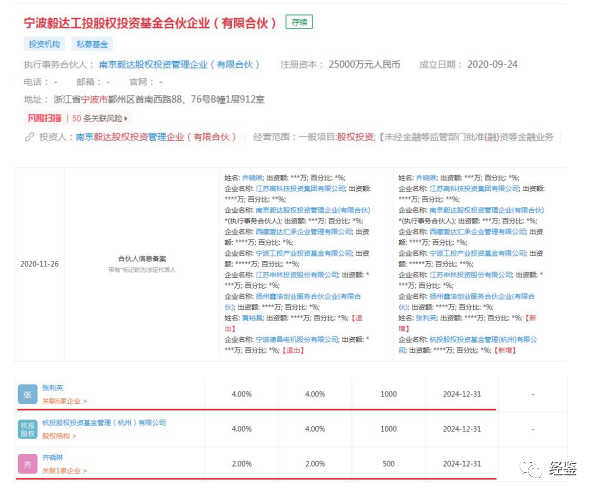The width and height of the screenshot is (595, 494).
Task: Open the 杭投股权 avatar logo
Action: (28, 429)
